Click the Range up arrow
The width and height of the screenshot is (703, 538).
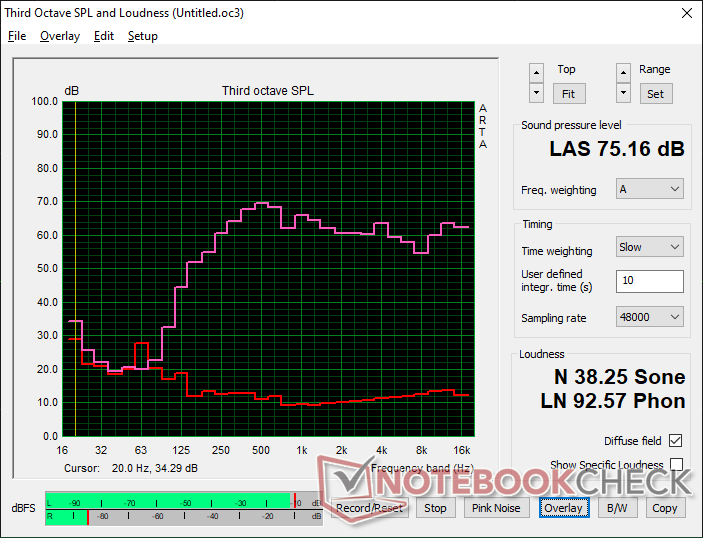[x=623, y=73]
